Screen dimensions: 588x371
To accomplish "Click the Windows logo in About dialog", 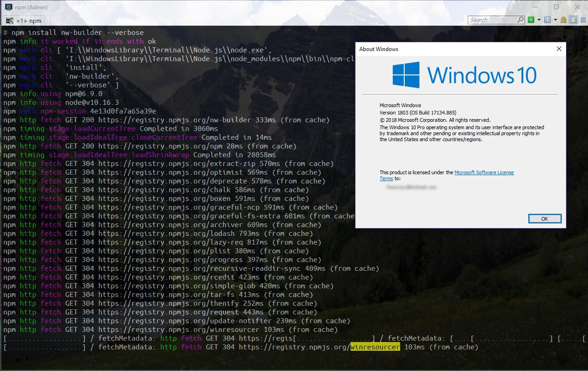I will pyautogui.click(x=406, y=75).
